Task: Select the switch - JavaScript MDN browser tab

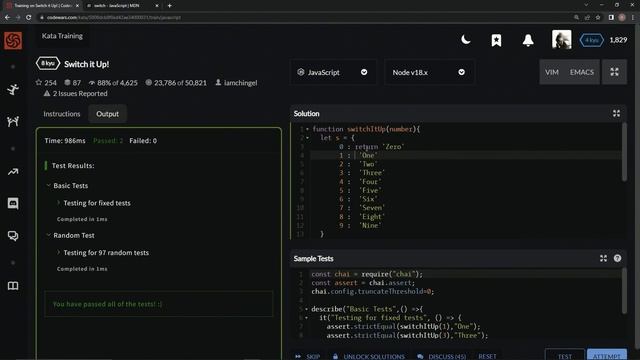Action: pos(122,6)
